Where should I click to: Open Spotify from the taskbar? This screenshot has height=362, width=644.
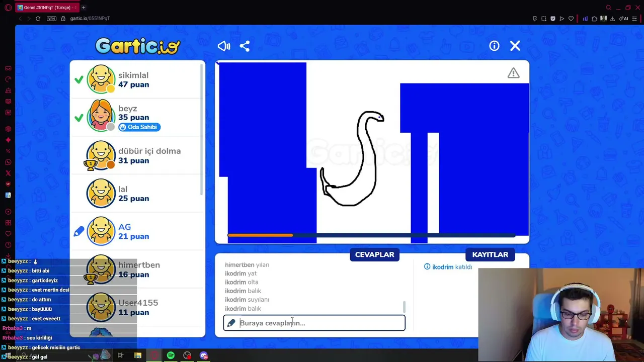pos(171,355)
